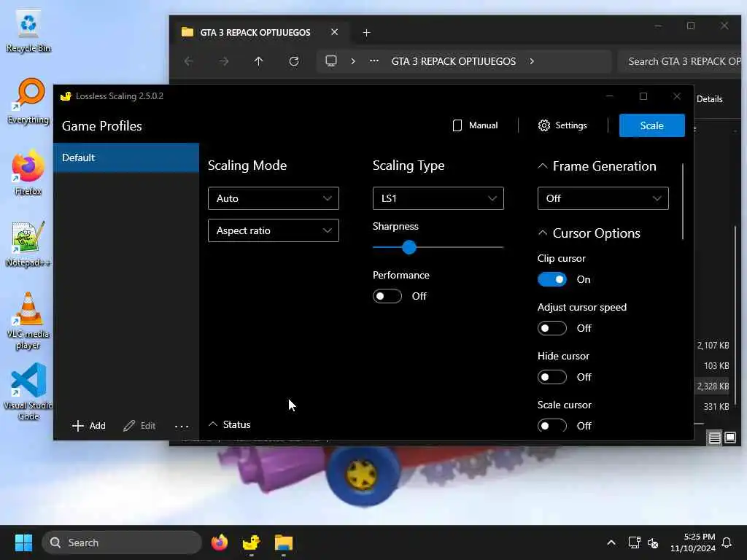The image size is (747, 560).
Task: Click the 2,107 KB file size entry
Action: click(x=713, y=345)
